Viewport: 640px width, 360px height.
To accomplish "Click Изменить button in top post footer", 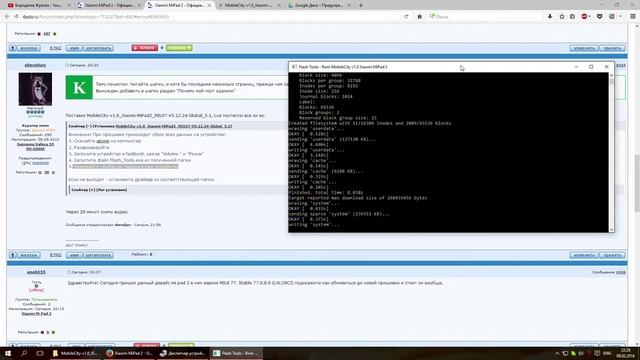I will pos(584,48).
